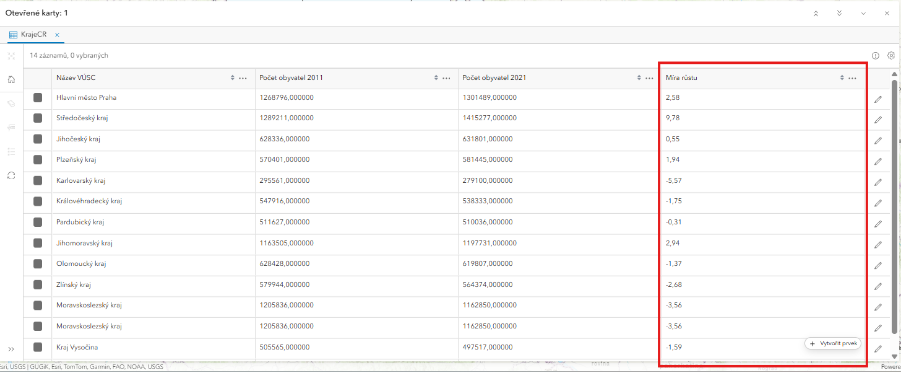Click the double-chevron-down icon in the panel header
901x372 pixels.
pyautogui.click(x=839, y=13)
